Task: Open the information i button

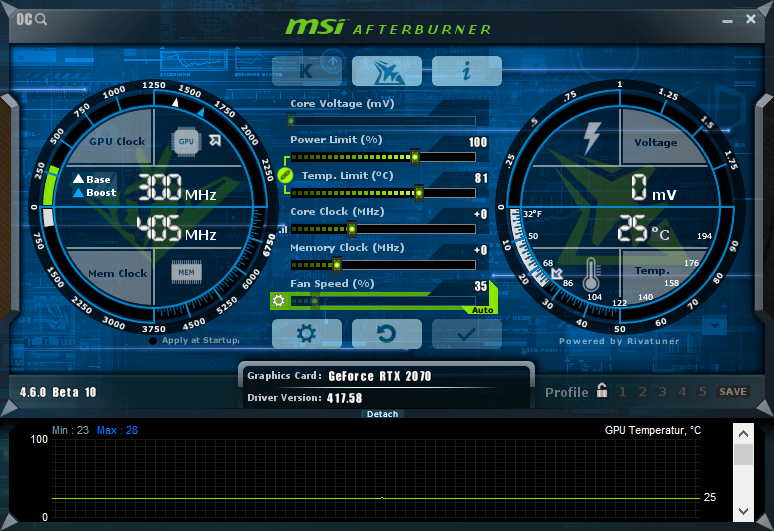Action: [x=467, y=71]
